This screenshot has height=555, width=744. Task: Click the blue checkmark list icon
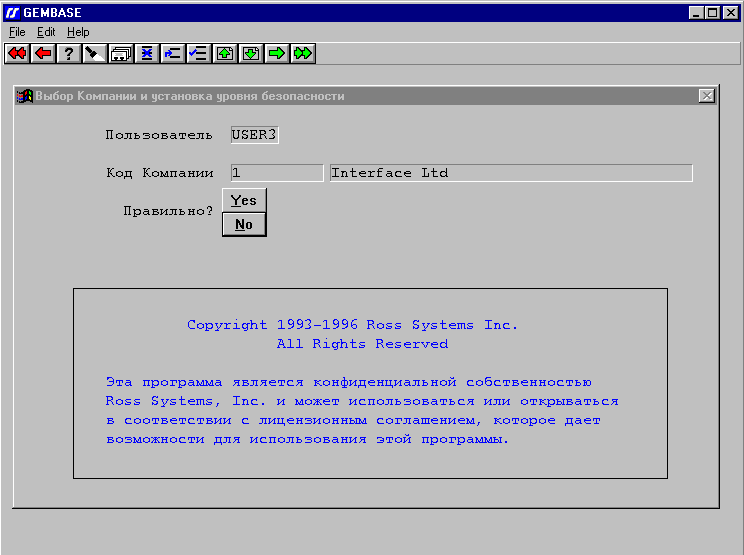198,53
